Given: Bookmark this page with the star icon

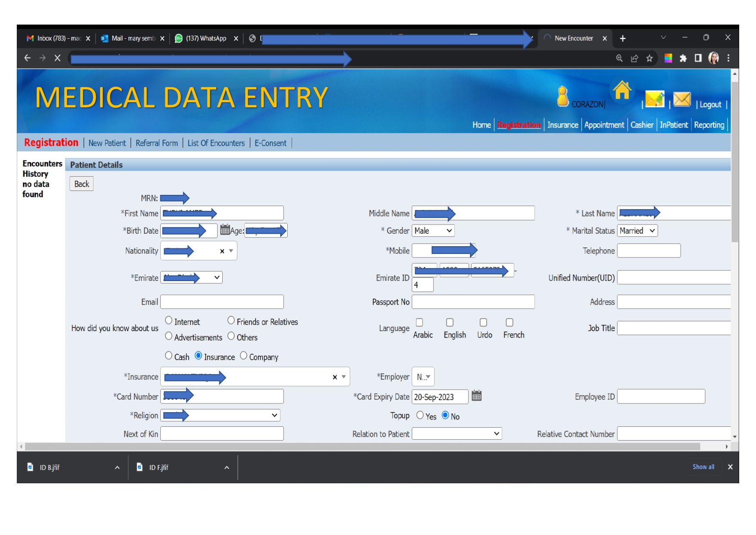Looking at the screenshot, I should pos(650,58).
